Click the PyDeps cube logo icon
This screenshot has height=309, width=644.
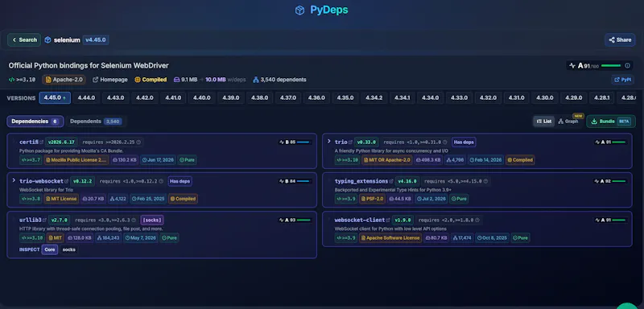pyautogui.click(x=299, y=10)
